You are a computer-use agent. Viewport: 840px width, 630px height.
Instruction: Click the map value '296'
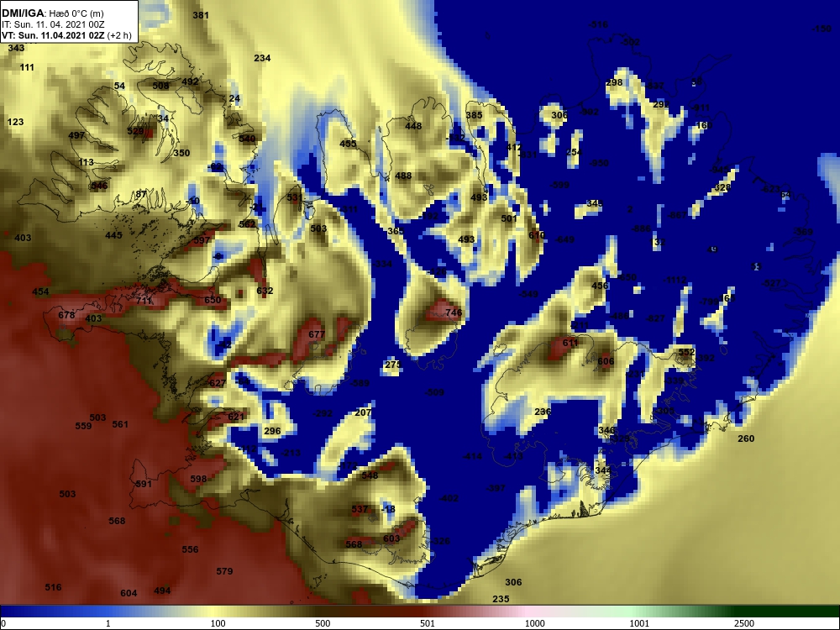tap(272, 431)
